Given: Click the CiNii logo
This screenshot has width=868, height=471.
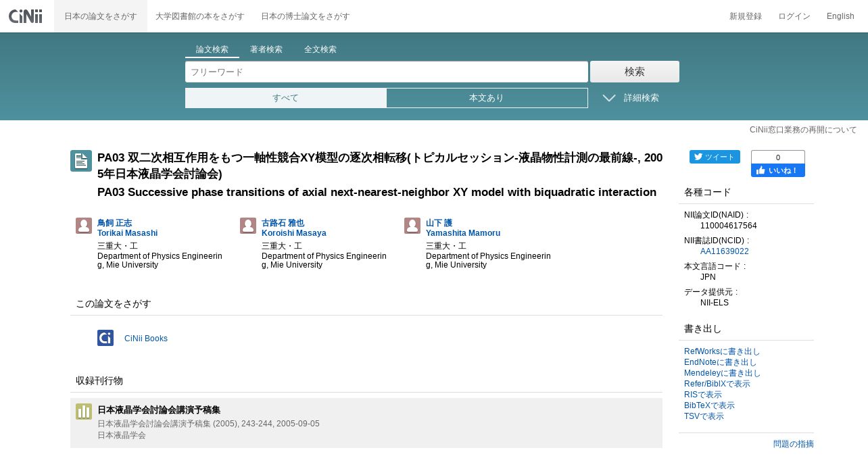Looking at the screenshot, I should tap(26, 16).
